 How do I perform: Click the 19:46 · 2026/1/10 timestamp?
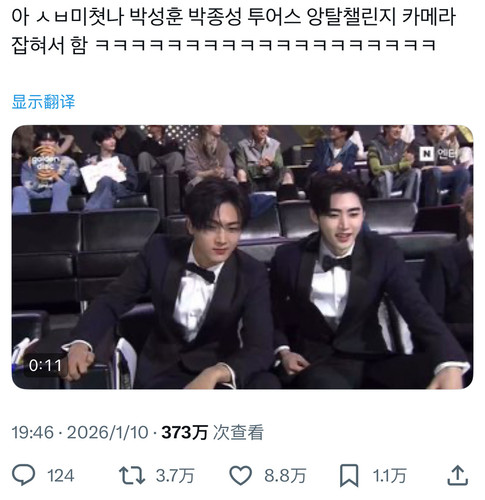[x=80, y=433]
